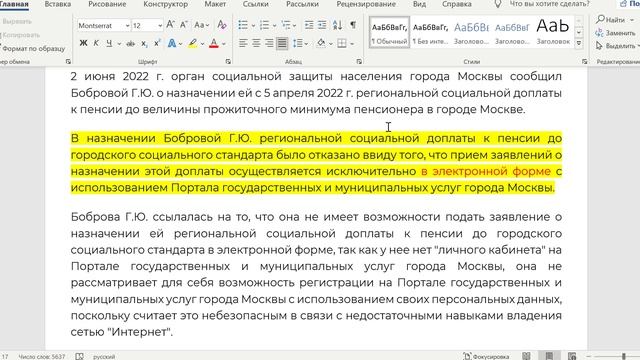This screenshot has height=360, width=640.
Task: Open the change case Aa dropdown
Action: tap(202, 25)
